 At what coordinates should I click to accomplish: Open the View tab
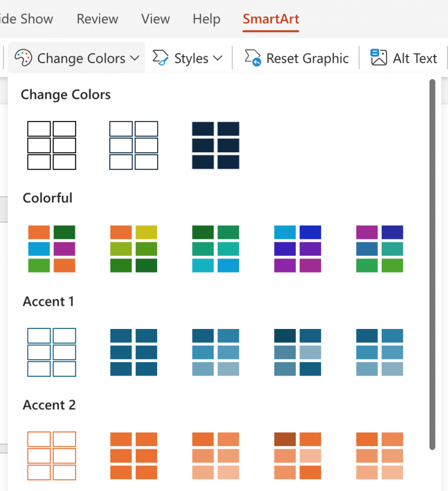coord(155,19)
